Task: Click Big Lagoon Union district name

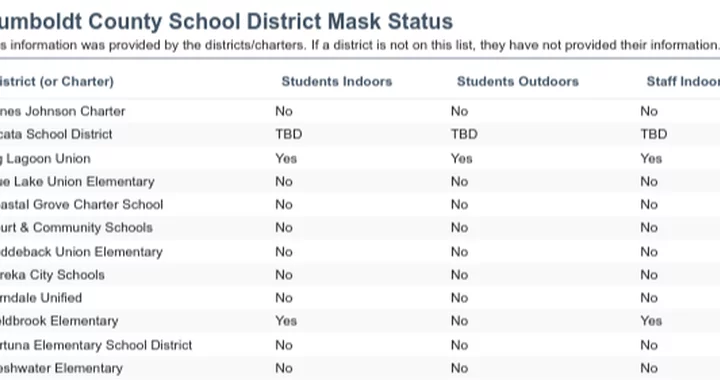Action: [x=45, y=159]
